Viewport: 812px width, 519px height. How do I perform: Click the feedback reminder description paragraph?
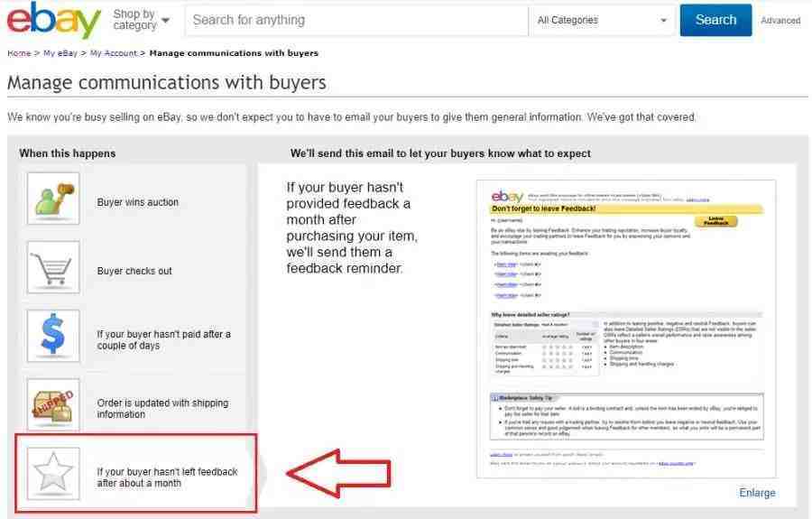(352, 227)
